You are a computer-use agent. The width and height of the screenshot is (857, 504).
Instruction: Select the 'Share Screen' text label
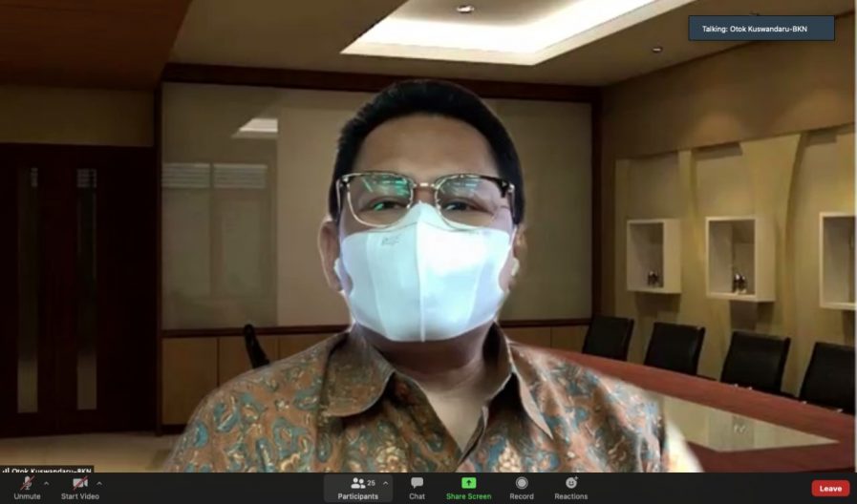(x=468, y=496)
